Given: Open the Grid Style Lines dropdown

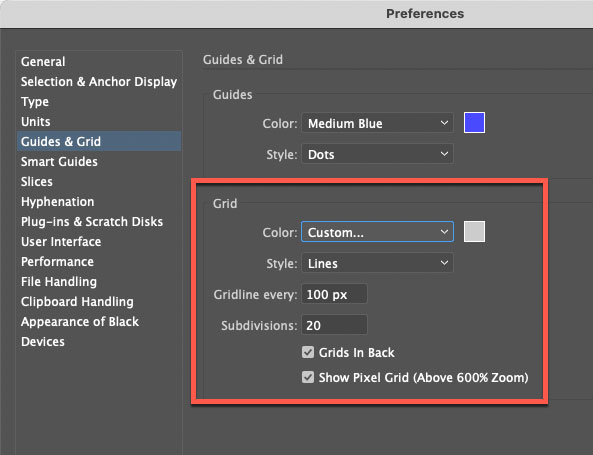Looking at the screenshot, I should click(x=377, y=263).
